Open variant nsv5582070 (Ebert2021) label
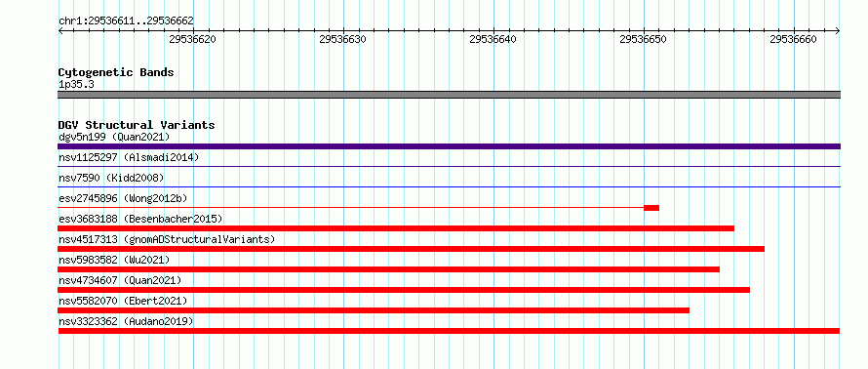 click(x=123, y=301)
